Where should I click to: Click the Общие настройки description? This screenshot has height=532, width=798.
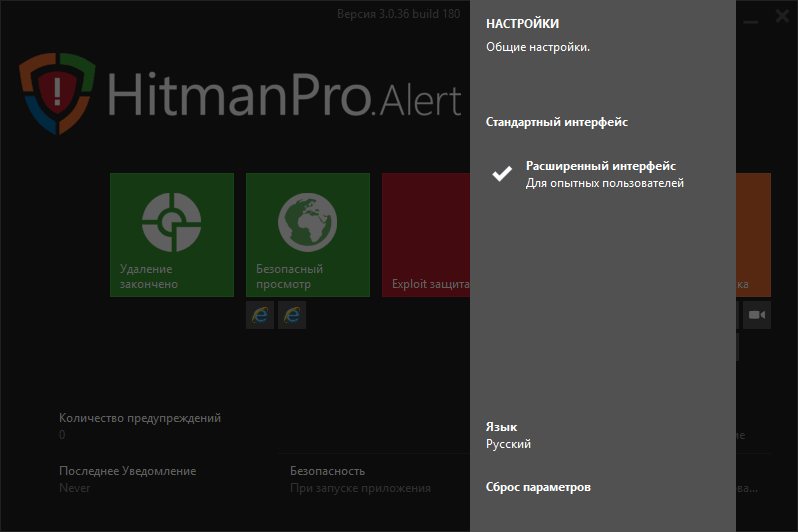(538, 47)
